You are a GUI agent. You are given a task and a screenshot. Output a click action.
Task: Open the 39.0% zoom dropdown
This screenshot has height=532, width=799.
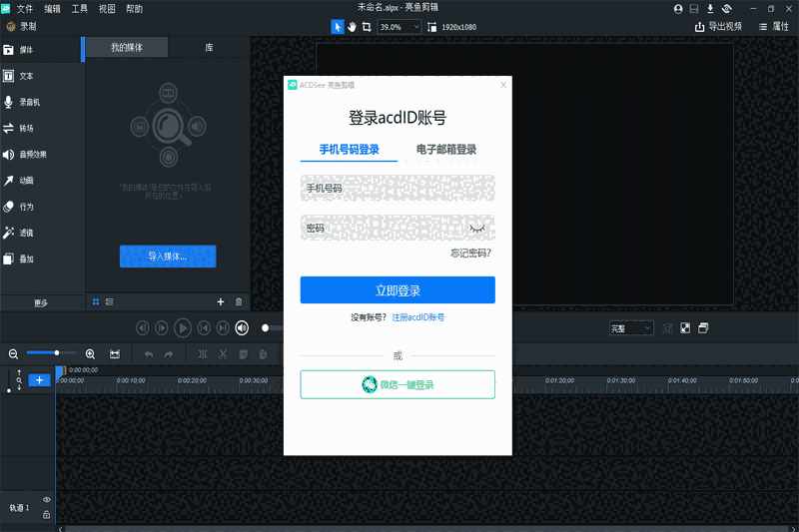(399, 27)
